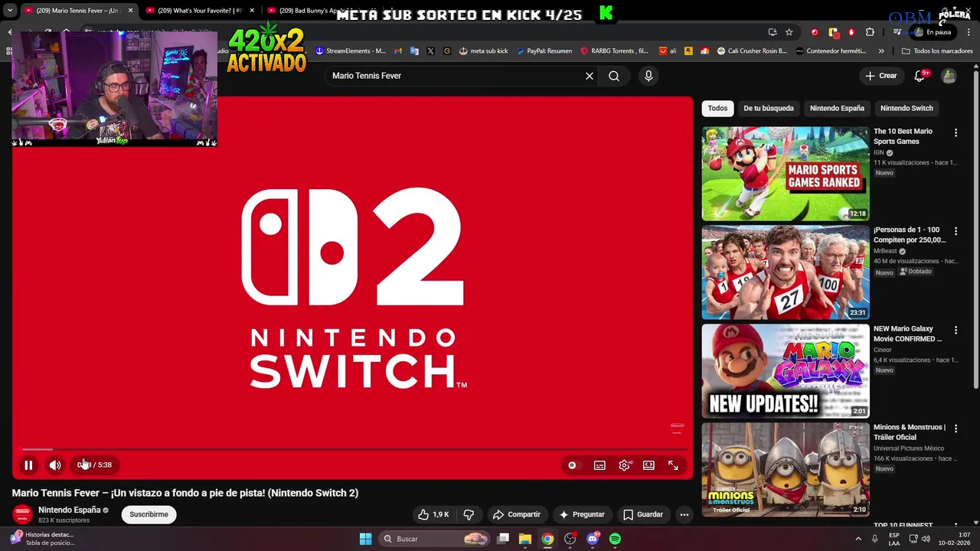Expand hidden bookmarks with the chevron

pyautogui.click(x=881, y=51)
